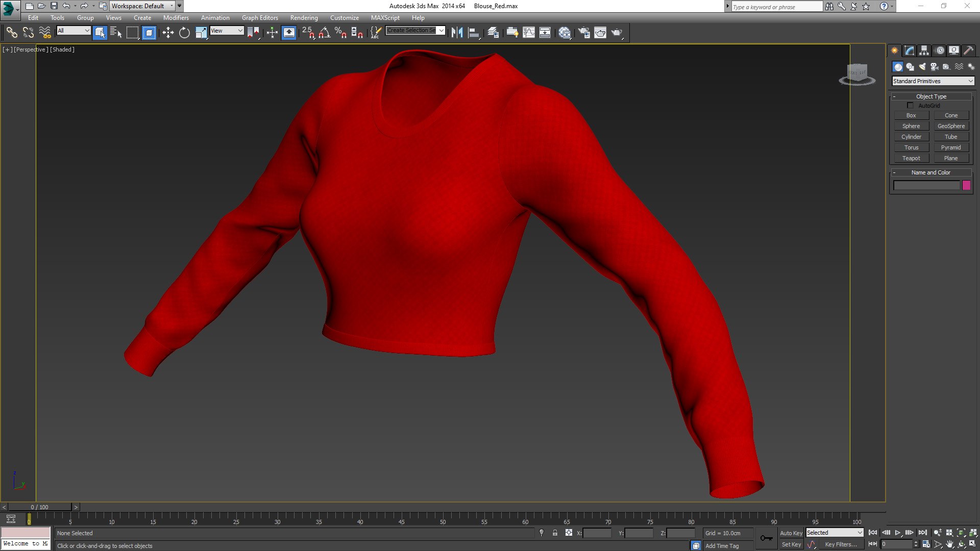Open the Create Selection Set dropdown
This screenshot has height=551, width=980.
click(415, 31)
